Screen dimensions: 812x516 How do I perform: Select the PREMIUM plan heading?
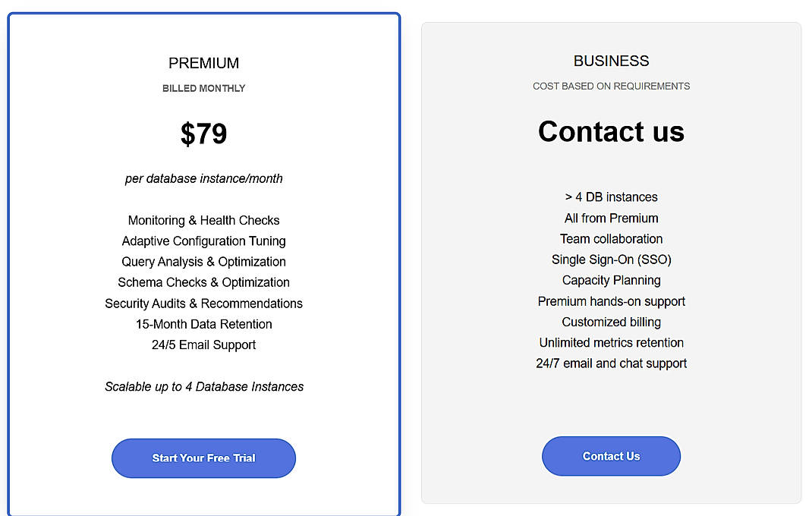pyautogui.click(x=203, y=63)
